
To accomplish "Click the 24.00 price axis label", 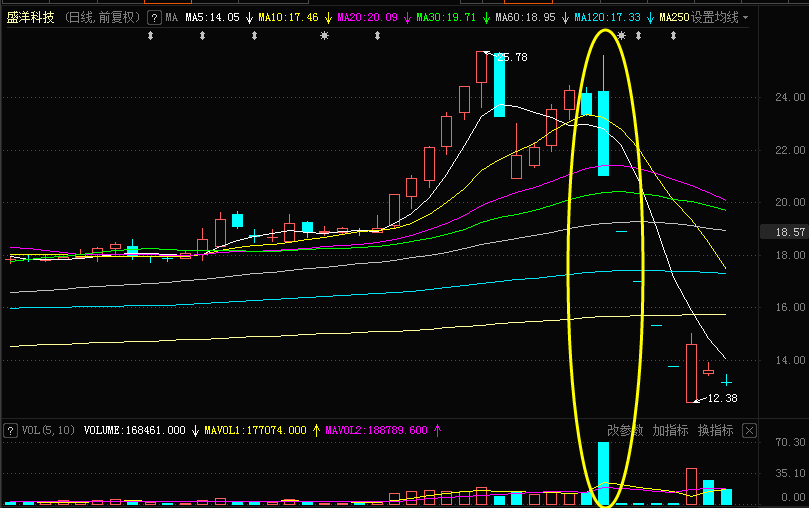I will click(790, 97).
